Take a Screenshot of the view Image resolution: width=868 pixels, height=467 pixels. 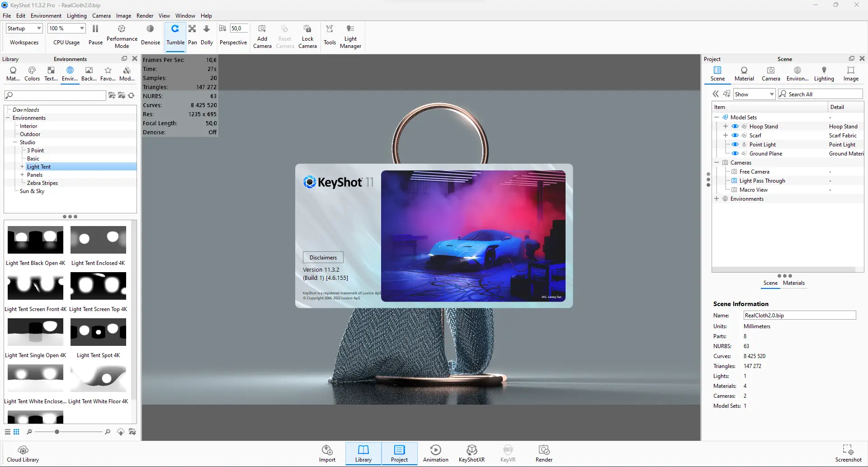848,454
